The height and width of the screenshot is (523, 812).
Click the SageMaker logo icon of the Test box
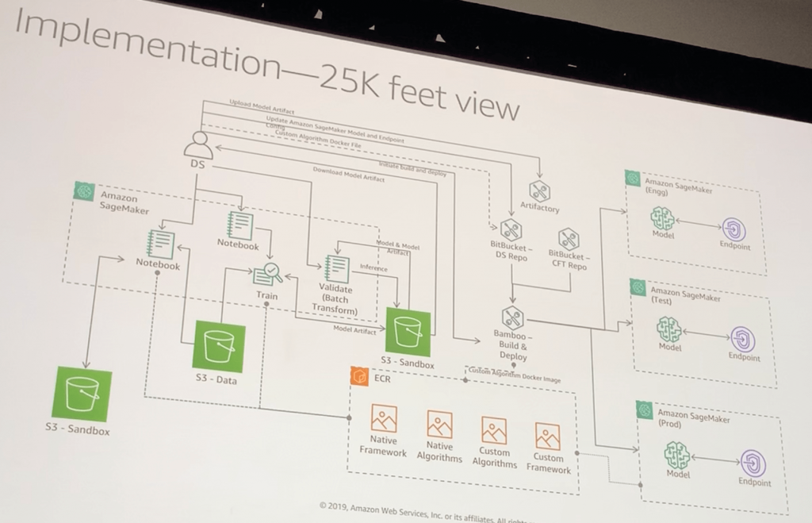click(638, 287)
